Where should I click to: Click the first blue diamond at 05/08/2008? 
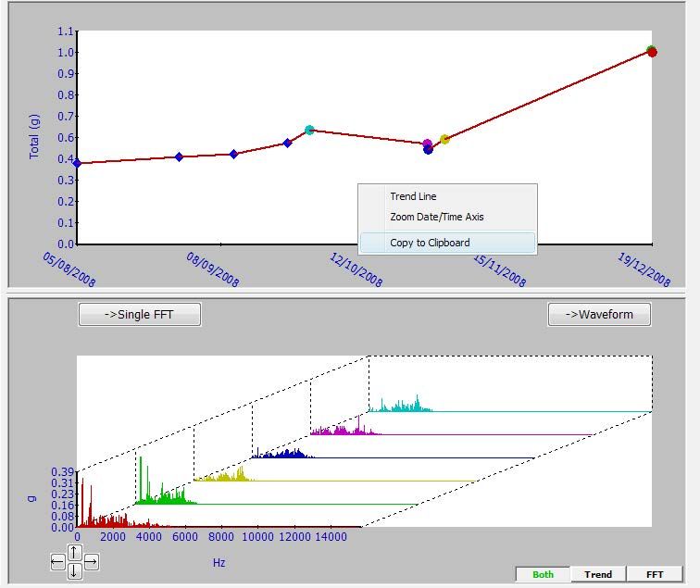point(77,163)
